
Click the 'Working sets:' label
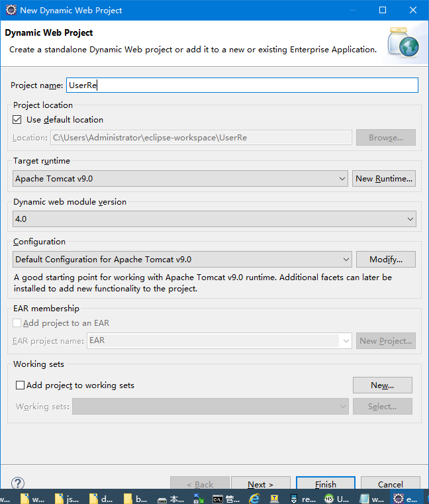point(42,406)
